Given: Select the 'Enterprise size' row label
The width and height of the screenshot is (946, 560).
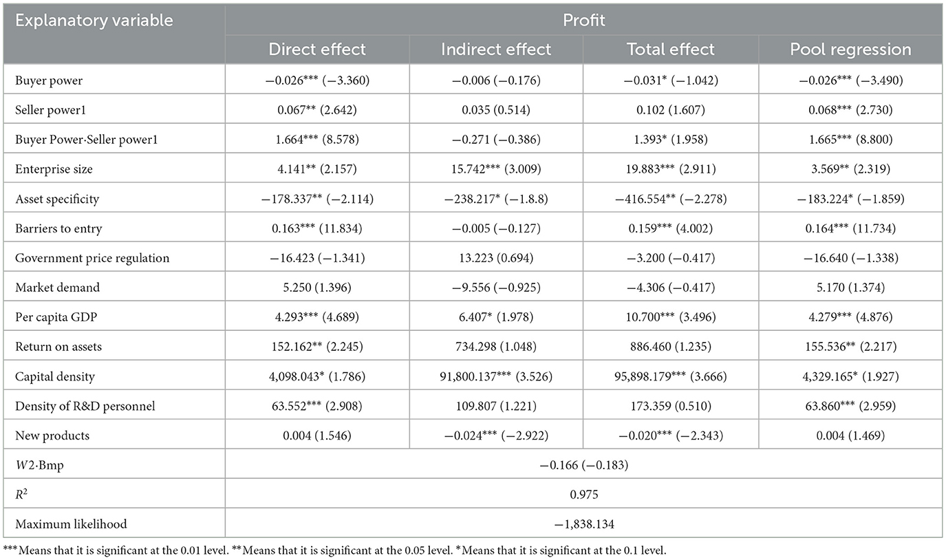Looking at the screenshot, I should tap(54, 169).
